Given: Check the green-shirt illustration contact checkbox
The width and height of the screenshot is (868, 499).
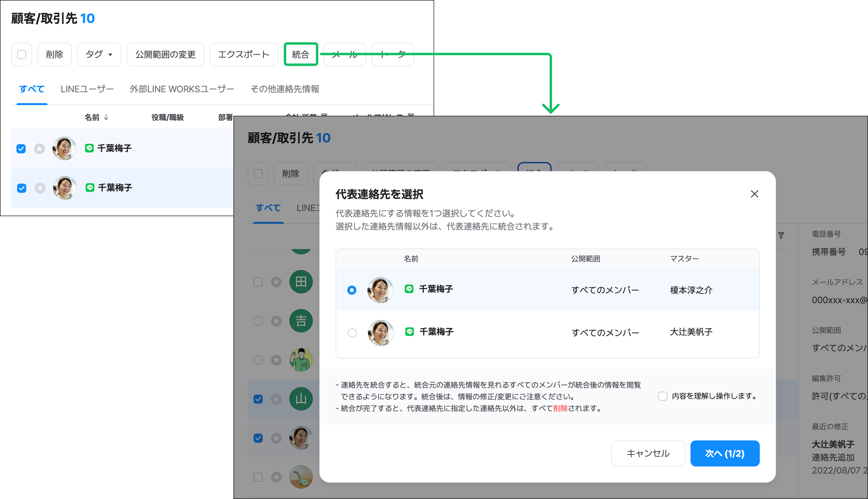Looking at the screenshot, I should pyautogui.click(x=258, y=360).
